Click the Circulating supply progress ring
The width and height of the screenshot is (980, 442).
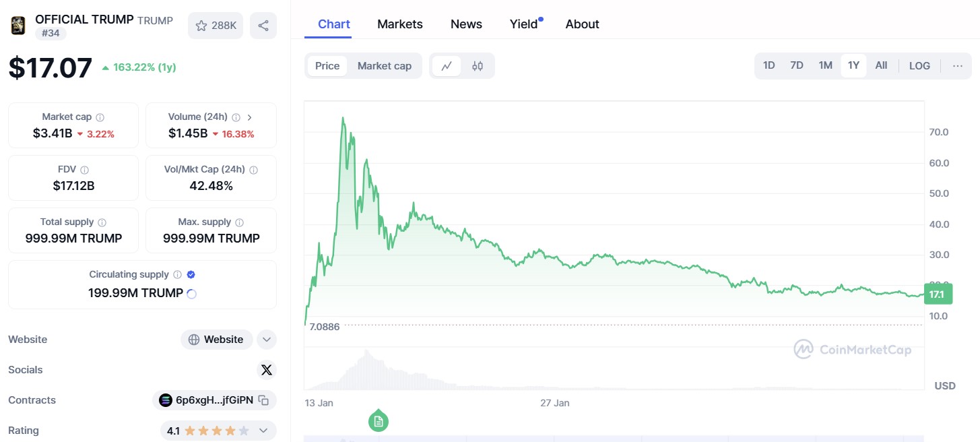(x=191, y=294)
